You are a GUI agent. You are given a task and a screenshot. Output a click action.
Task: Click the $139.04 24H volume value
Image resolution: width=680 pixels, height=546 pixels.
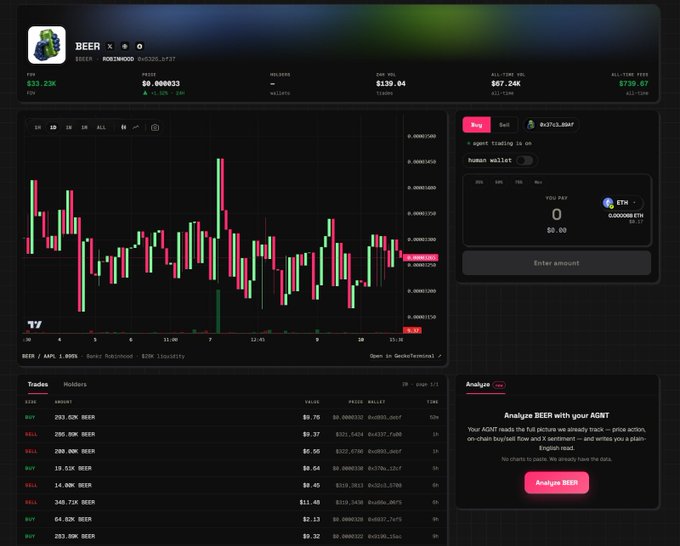click(390, 83)
